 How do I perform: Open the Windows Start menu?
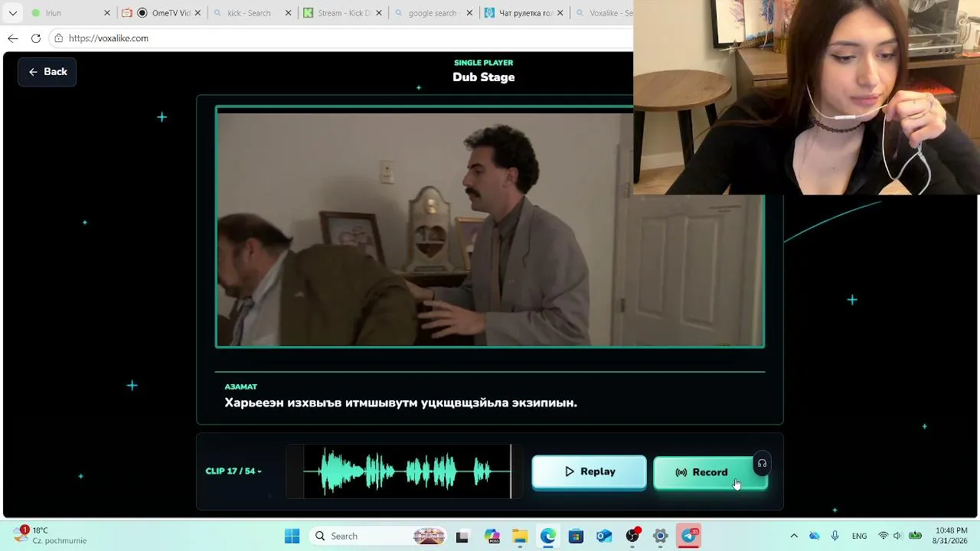pyautogui.click(x=292, y=536)
